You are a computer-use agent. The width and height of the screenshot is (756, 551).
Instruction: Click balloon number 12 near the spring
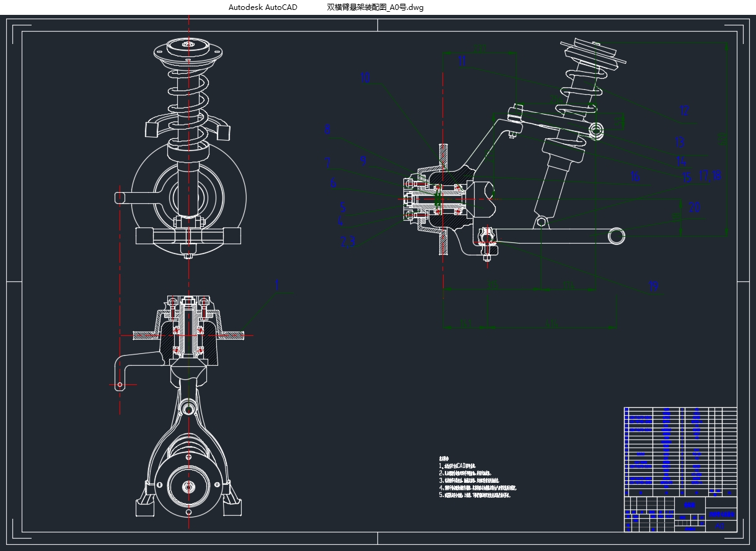pyautogui.click(x=684, y=112)
